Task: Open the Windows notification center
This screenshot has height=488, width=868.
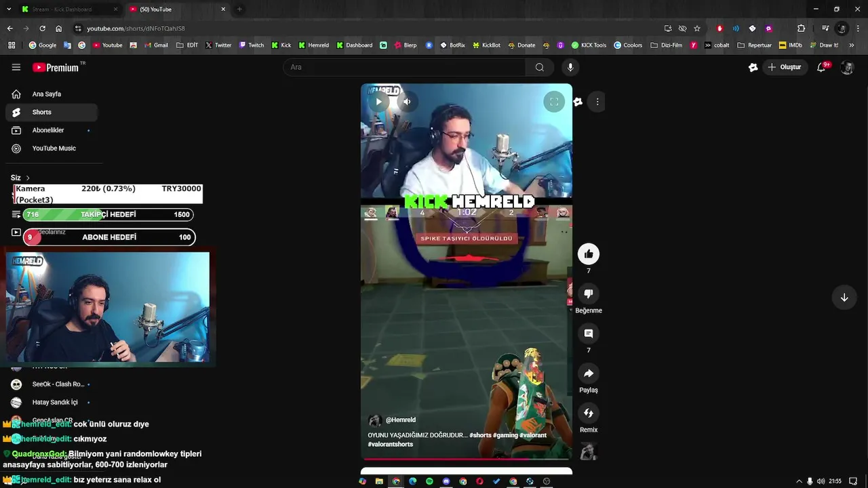Action: (x=853, y=481)
